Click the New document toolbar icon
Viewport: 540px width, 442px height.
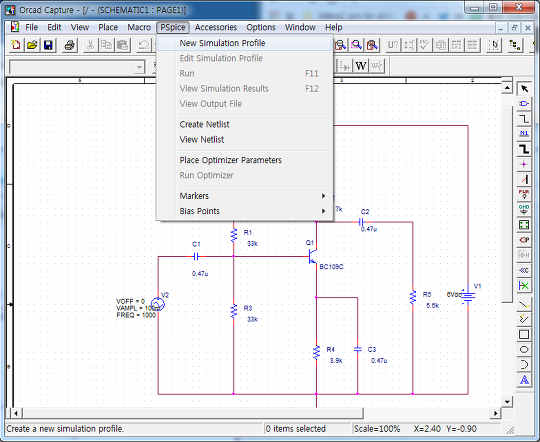pos(15,45)
